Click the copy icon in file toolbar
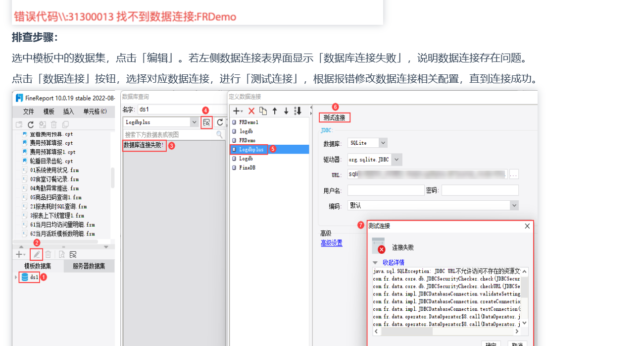 pyautogui.click(x=65, y=125)
